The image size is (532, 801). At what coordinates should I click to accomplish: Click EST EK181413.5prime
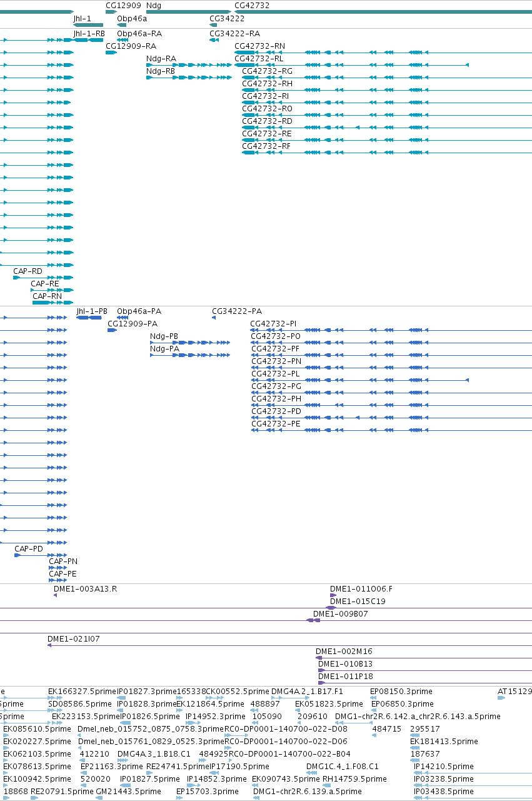click(x=444, y=741)
